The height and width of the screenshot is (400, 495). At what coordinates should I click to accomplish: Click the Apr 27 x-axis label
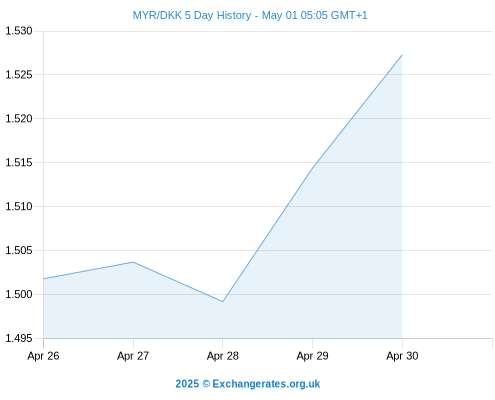(x=133, y=356)
